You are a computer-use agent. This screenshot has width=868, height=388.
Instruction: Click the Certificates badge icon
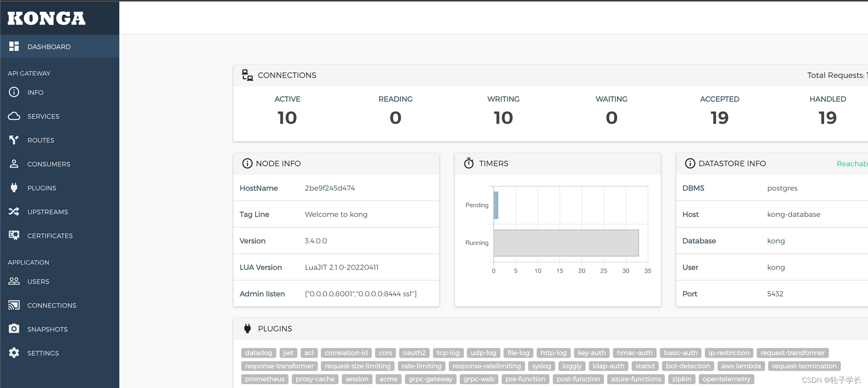click(14, 235)
